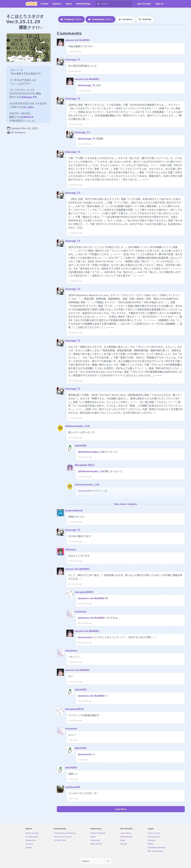This screenshot has width=191, height=868.
Task: Open kisaragi_71's avatar on first comment
Action: tap(60, 62)
